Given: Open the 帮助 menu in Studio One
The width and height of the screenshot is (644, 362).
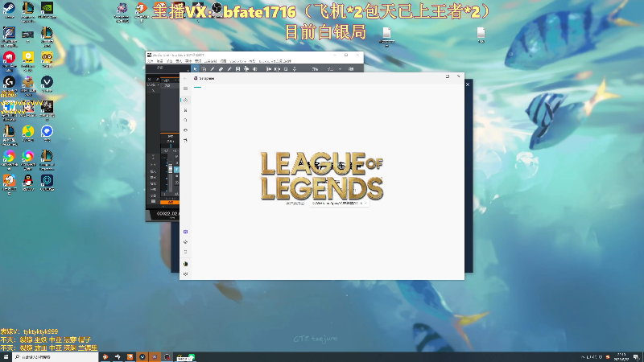Looking at the screenshot, I should click(x=252, y=61).
